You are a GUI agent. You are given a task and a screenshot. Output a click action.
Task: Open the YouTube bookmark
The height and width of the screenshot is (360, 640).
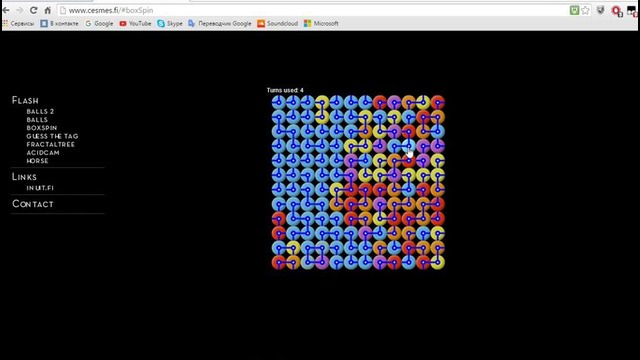tap(135, 24)
